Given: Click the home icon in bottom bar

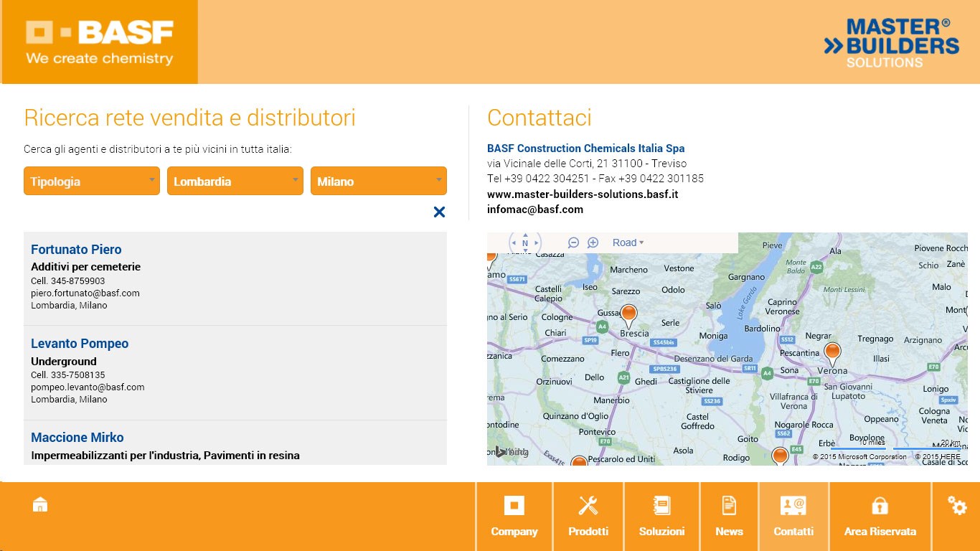Looking at the screenshot, I should pyautogui.click(x=40, y=505).
